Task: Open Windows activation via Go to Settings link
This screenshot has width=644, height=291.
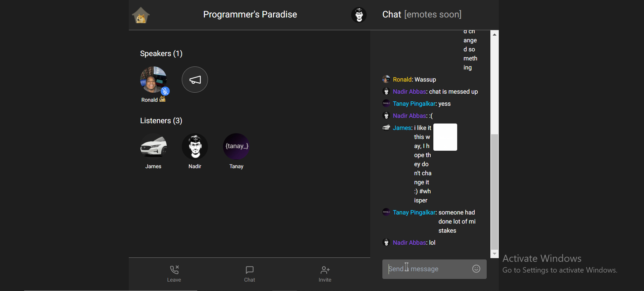Action: tap(560, 270)
